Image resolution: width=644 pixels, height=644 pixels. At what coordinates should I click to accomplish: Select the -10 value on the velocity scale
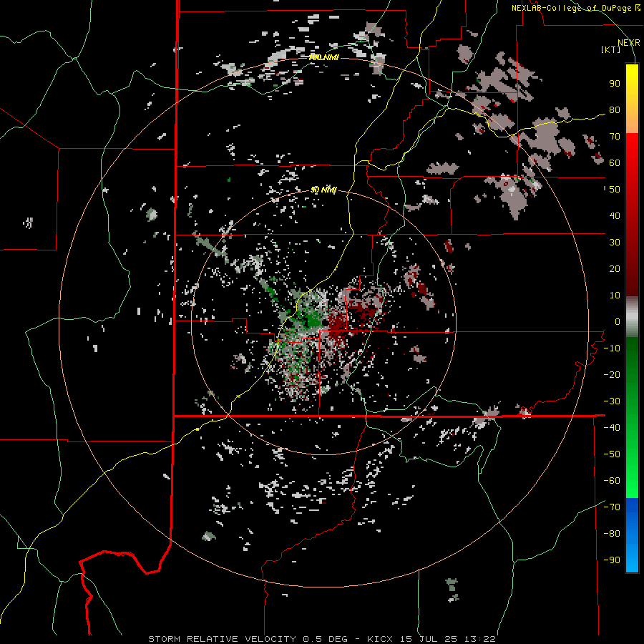tap(612, 348)
